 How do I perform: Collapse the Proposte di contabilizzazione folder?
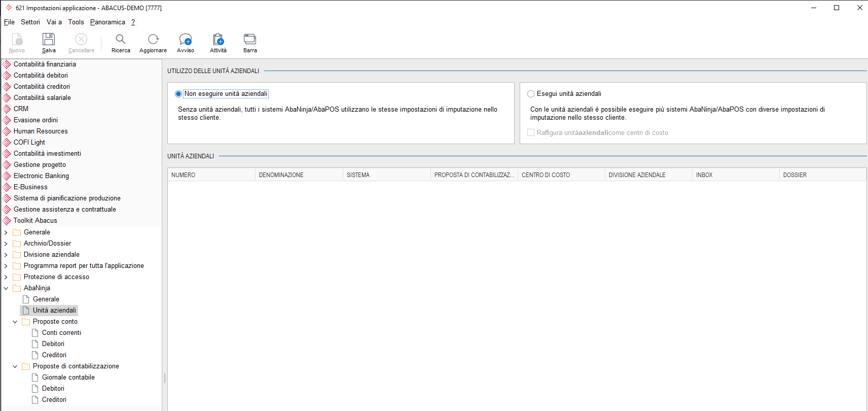(x=15, y=366)
